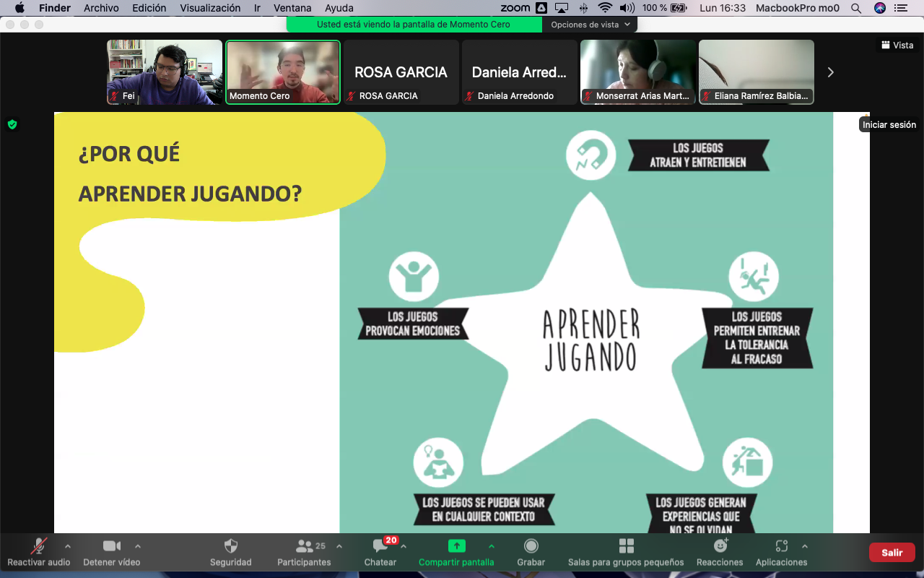Open Spotlight search magnifier icon
The image size is (924, 578).
(x=856, y=8)
